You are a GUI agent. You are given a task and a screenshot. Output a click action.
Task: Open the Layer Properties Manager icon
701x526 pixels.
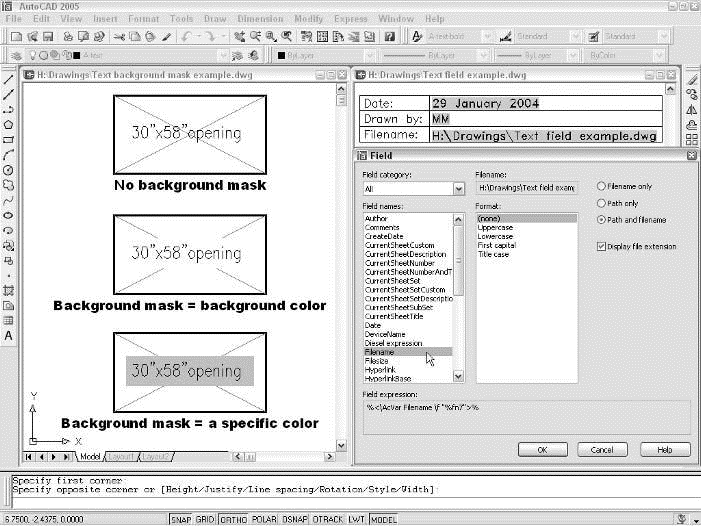point(16,55)
